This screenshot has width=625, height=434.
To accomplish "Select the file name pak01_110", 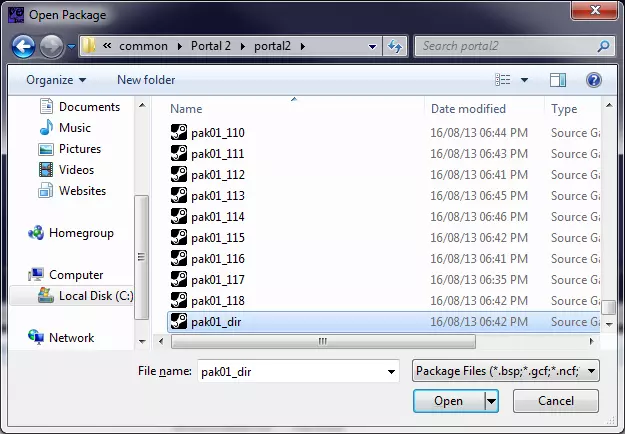I will [218, 133].
